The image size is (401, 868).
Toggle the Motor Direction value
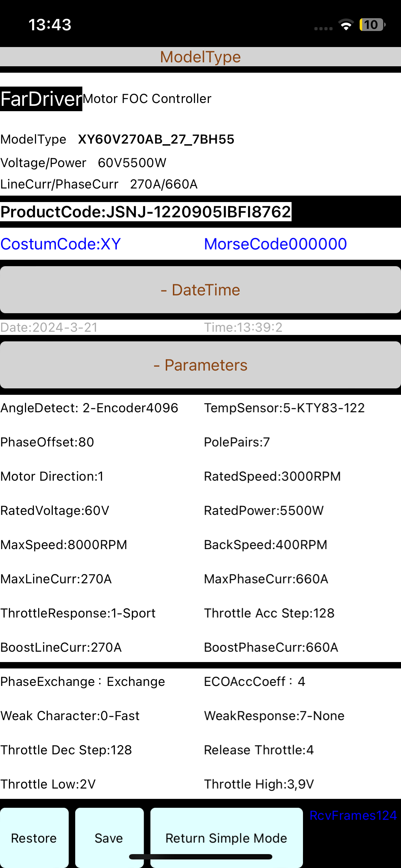(x=52, y=476)
